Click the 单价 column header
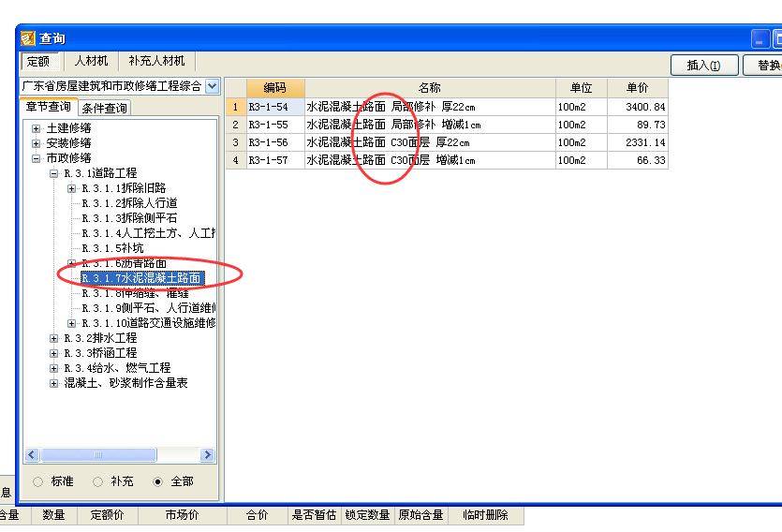The height and width of the screenshot is (532, 782). (x=638, y=88)
